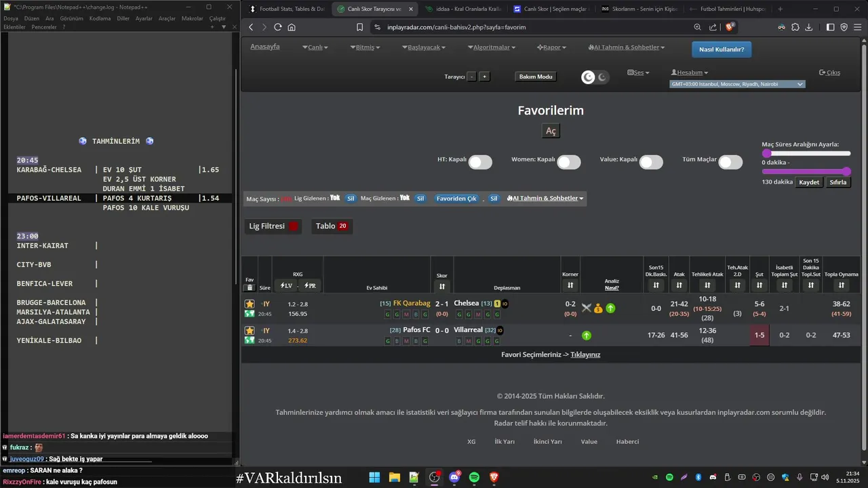Click the Kaydet button
Screen dimensions: 868x488
(x=809, y=182)
